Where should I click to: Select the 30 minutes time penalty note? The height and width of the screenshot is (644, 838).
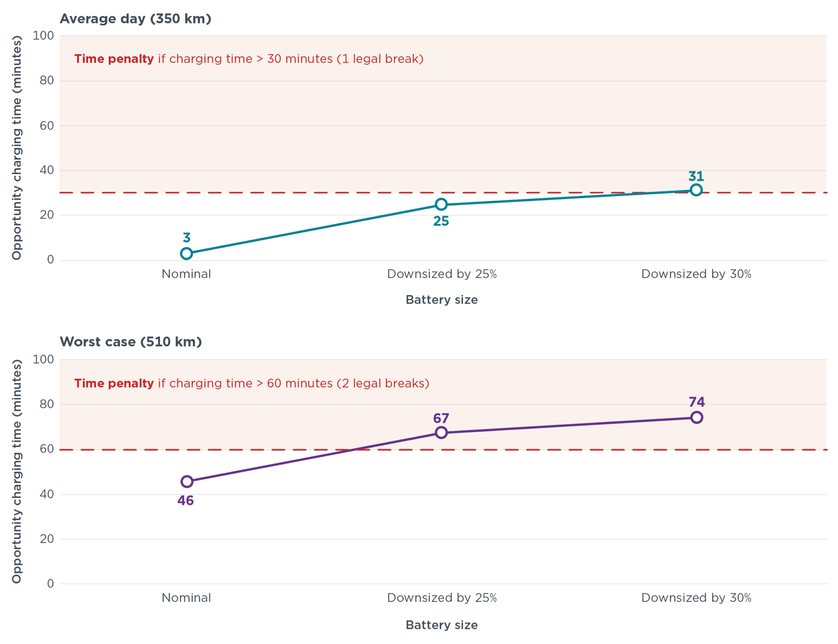pos(249,59)
